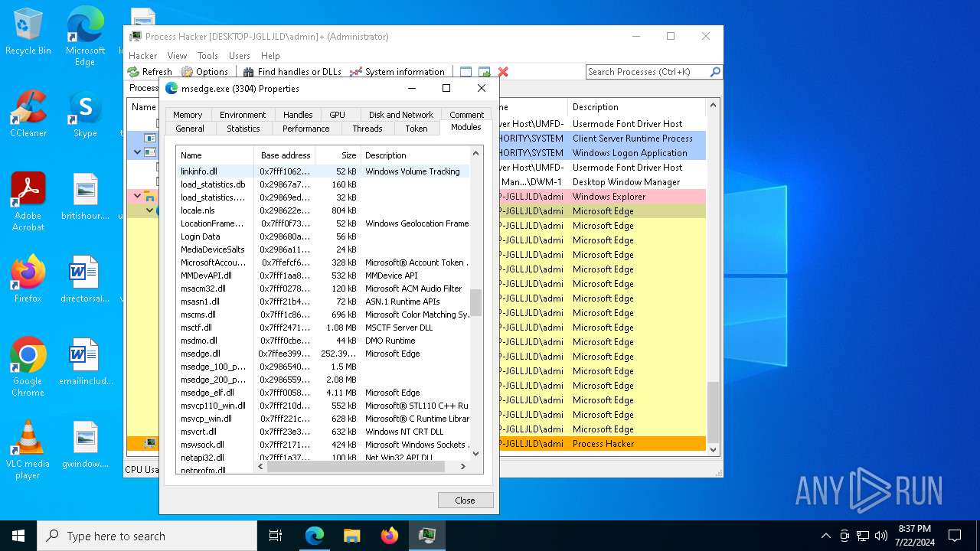The width and height of the screenshot is (980, 551).
Task: Launch the CCleaner desktop shortcut
Action: point(28,114)
